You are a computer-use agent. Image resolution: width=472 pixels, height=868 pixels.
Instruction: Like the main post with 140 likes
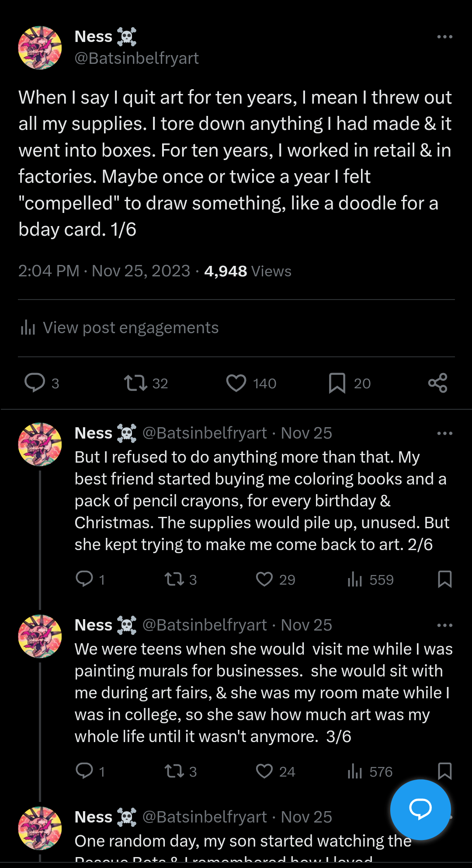point(236,383)
